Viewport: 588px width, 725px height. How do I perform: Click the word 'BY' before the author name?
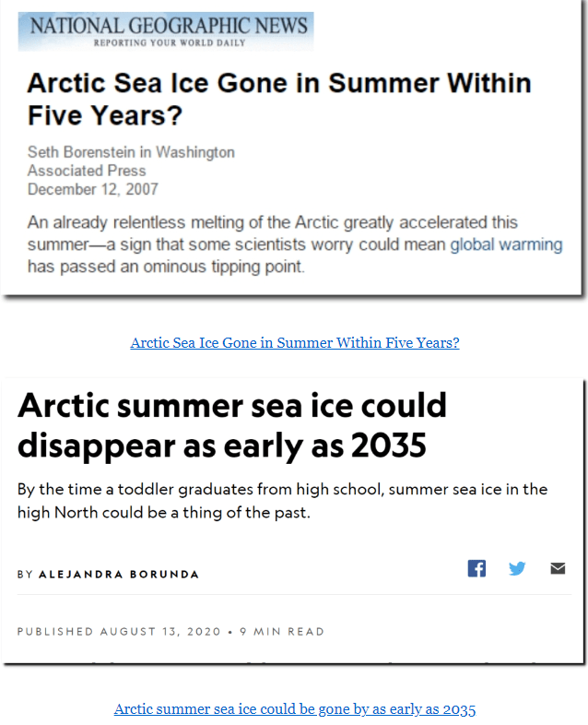pyautogui.click(x=25, y=574)
